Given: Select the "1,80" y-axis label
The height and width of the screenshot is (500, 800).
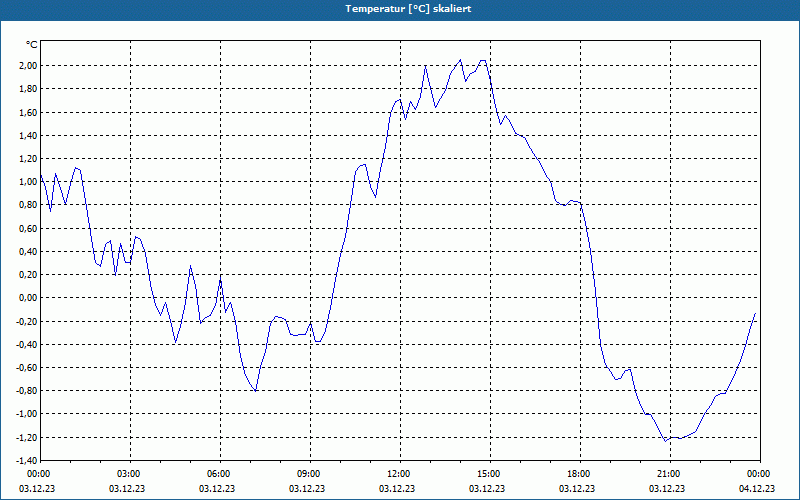Looking at the screenshot, I should coord(29,89).
